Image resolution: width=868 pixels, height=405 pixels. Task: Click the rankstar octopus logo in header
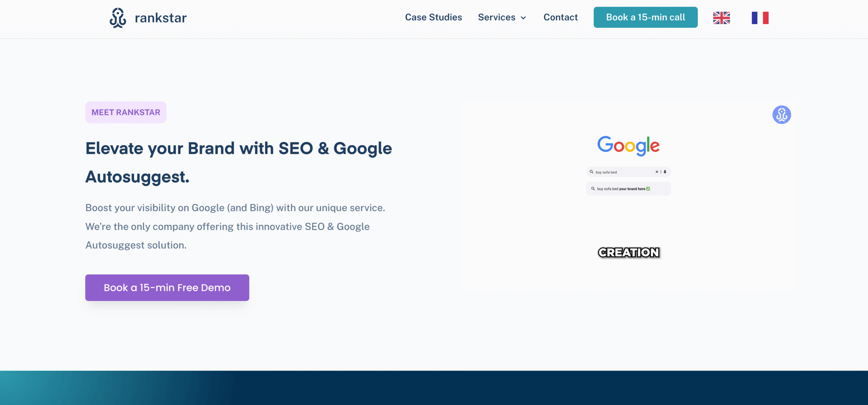[118, 18]
